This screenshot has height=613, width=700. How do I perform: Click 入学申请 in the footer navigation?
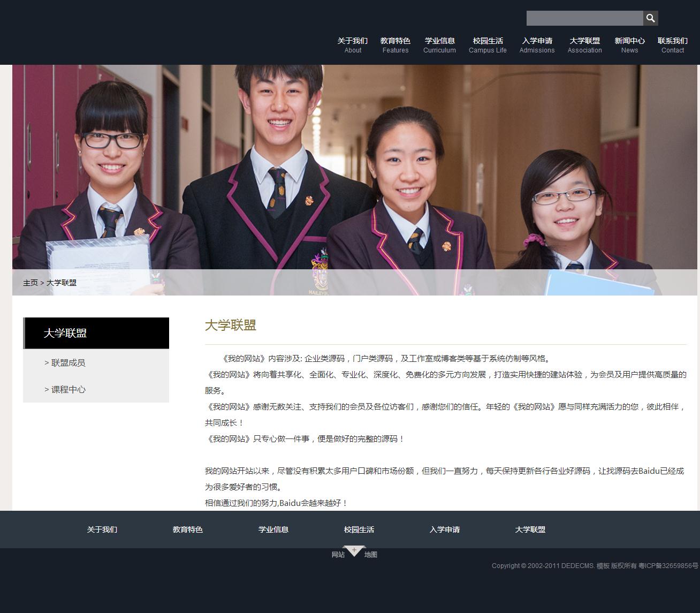(x=445, y=529)
